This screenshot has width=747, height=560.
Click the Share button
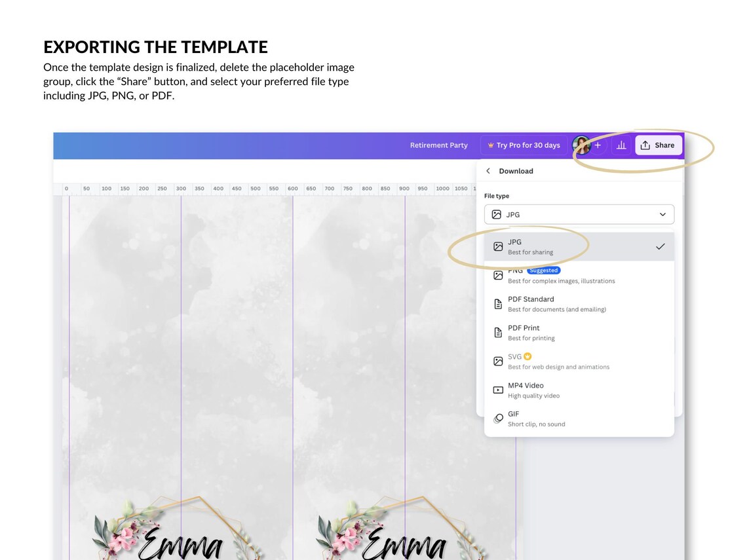click(x=659, y=145)
